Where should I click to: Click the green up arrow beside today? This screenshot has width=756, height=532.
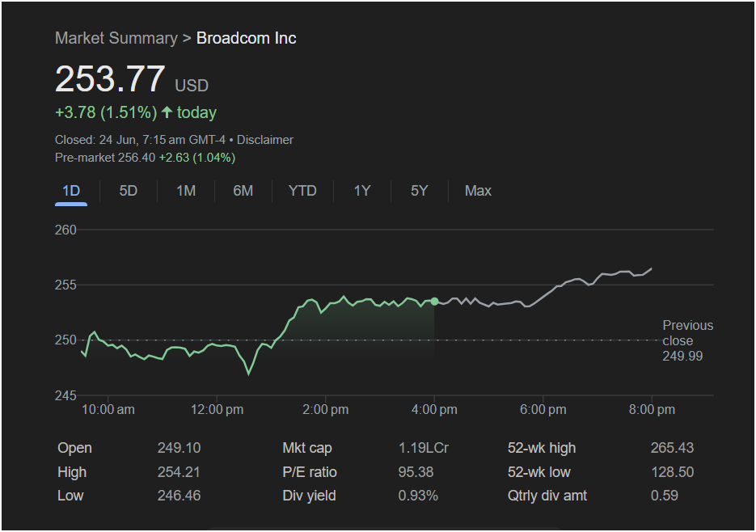tap(167, 112)
